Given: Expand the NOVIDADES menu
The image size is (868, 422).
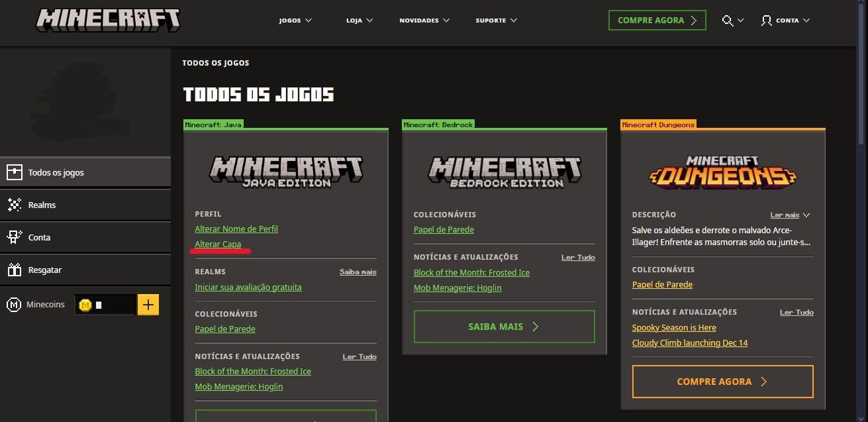Looking at the screenshot, I should pos(424,21).
